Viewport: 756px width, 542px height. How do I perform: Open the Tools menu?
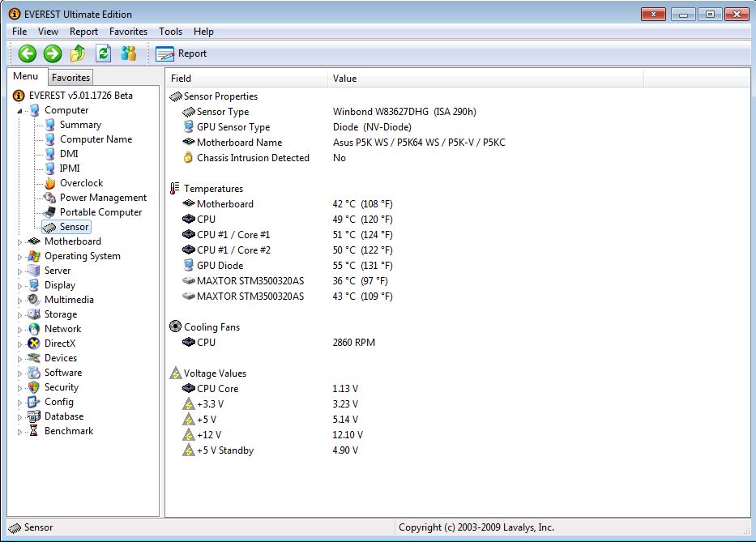[170, 32]
